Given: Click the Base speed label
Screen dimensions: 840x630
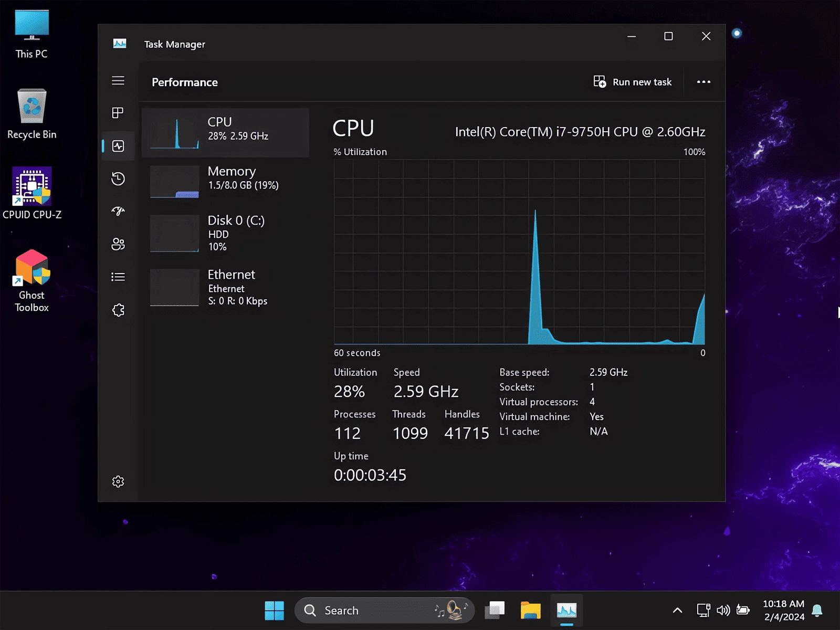Looking at the screenshot, I should click(x=524, y=372).
